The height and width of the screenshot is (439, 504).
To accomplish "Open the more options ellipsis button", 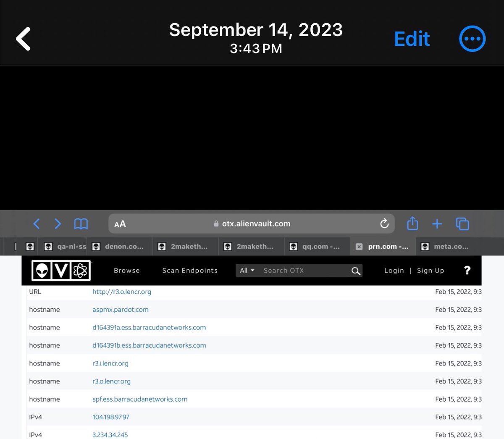I will (x=472, y=39).
